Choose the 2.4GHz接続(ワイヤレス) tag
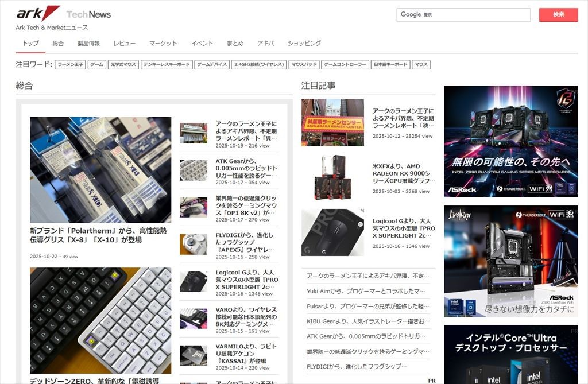Image resolution: width=588 pixels, height=384 pixels. point(258,65)
